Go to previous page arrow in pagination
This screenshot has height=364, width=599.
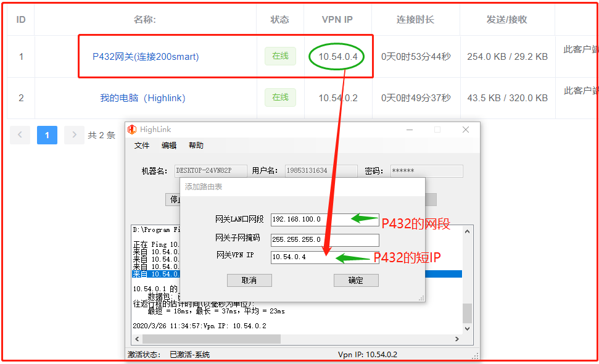click(x=20, y=135)
